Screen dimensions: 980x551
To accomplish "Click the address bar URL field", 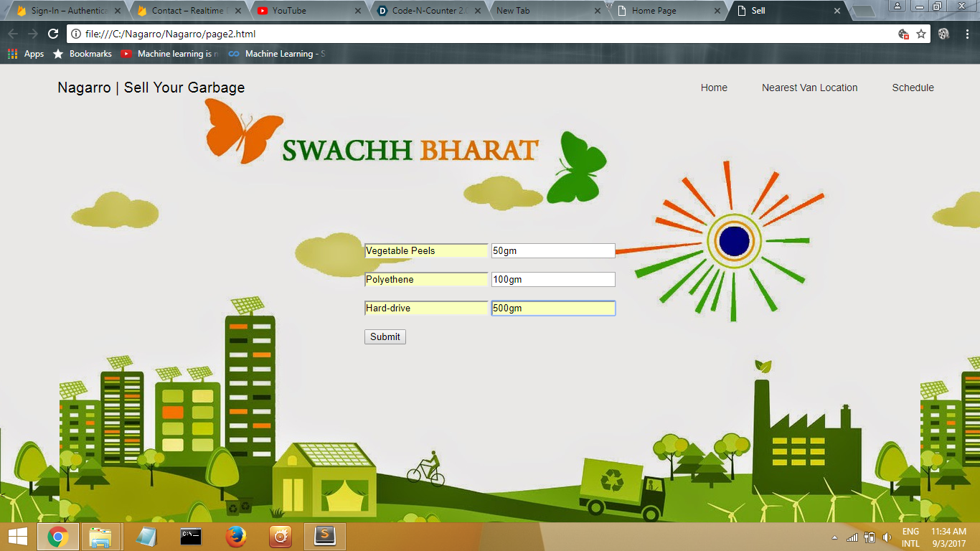I will [488, 34].
